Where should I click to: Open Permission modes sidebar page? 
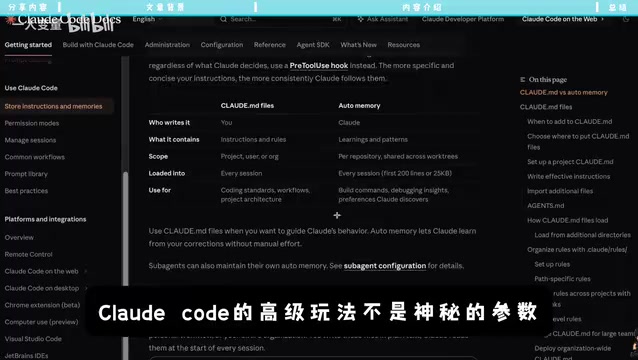coord(32,123)
